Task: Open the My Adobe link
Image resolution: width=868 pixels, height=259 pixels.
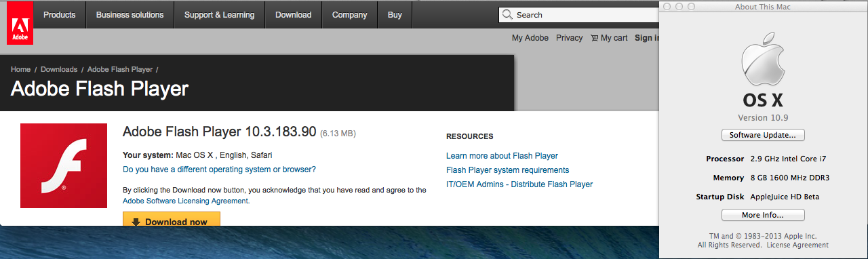Action: [530, 38]
